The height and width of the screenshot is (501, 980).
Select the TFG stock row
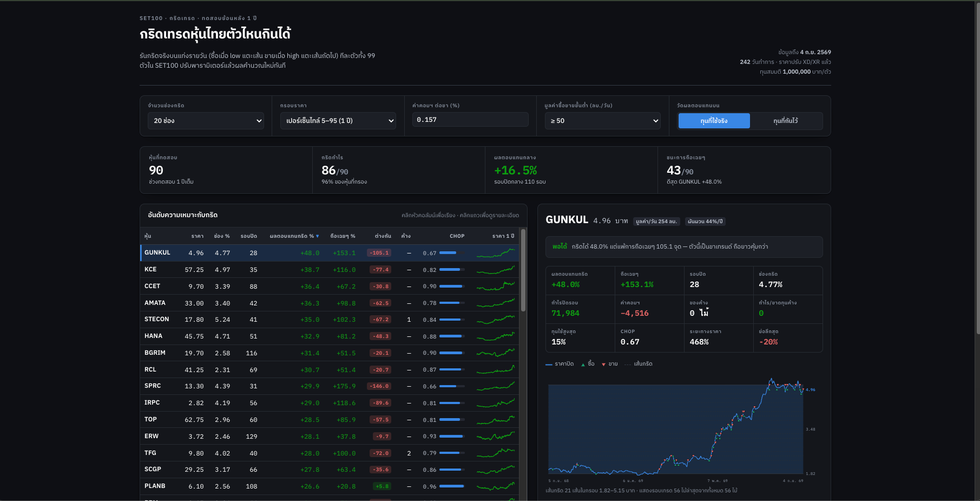(330, 453)
